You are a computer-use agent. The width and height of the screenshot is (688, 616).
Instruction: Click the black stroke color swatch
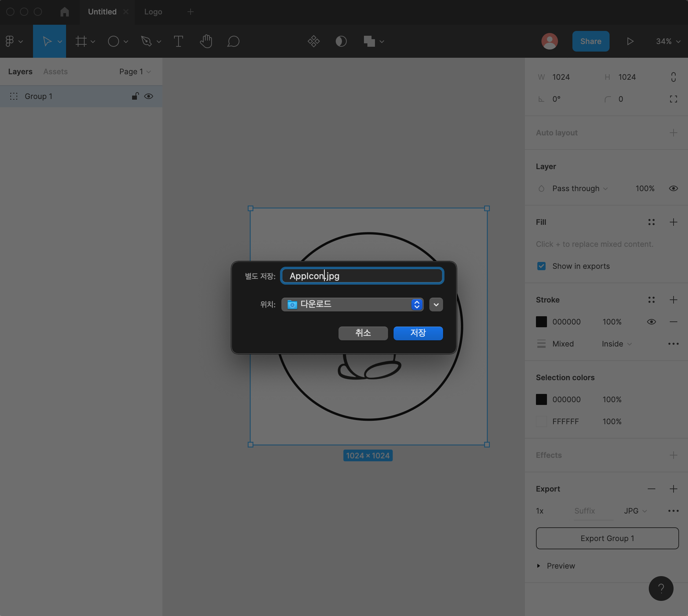541,322
